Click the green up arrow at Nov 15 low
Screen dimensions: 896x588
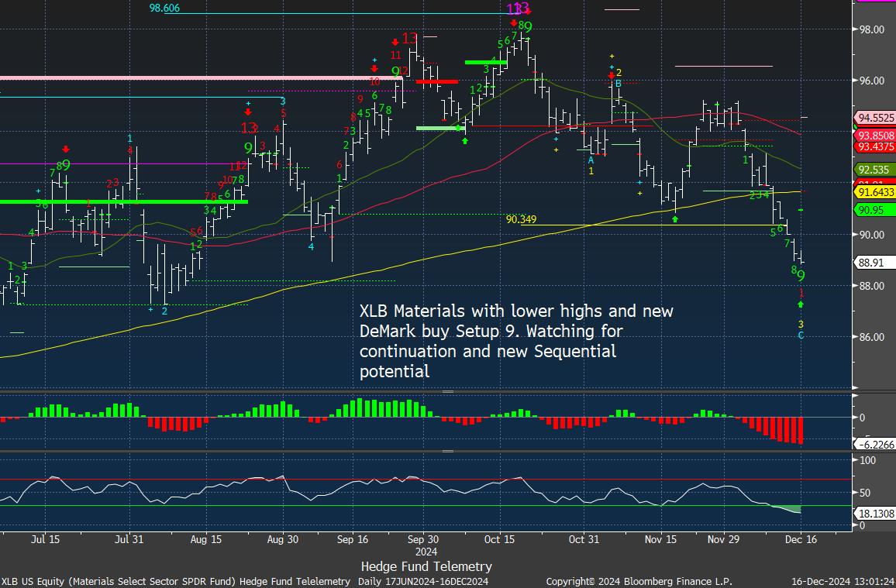(675, 219)
